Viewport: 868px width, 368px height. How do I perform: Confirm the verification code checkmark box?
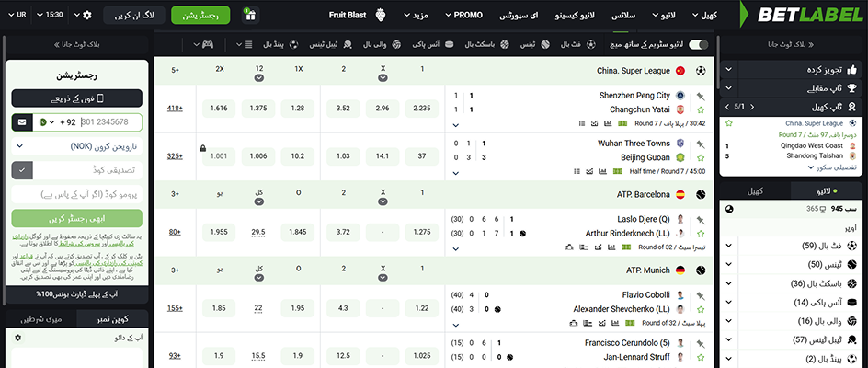[22, 170]
